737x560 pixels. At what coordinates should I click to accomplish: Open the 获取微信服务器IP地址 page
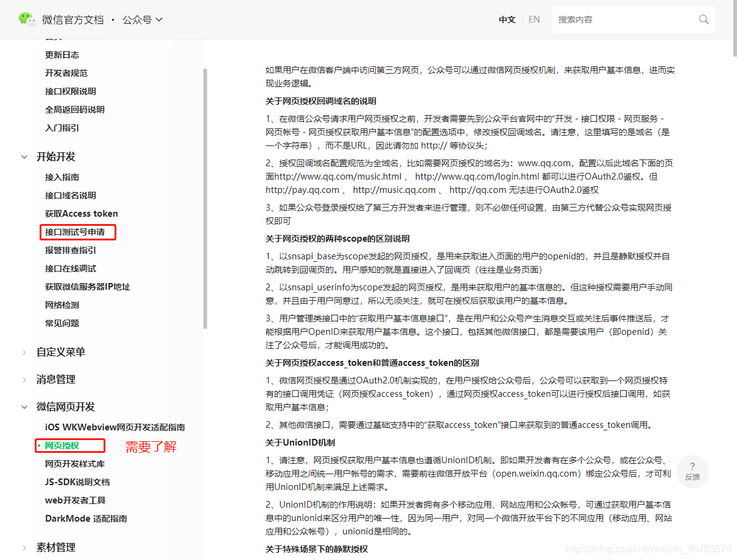tap(88, 287)
